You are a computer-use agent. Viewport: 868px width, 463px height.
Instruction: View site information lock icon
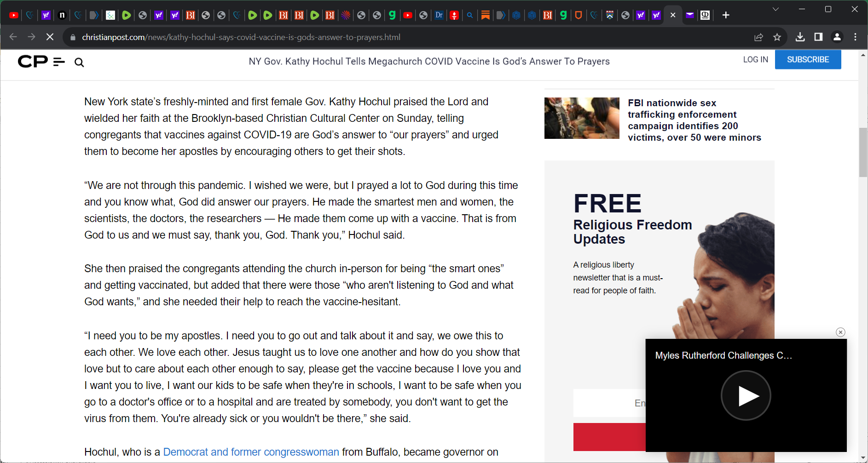pos(73,37)
